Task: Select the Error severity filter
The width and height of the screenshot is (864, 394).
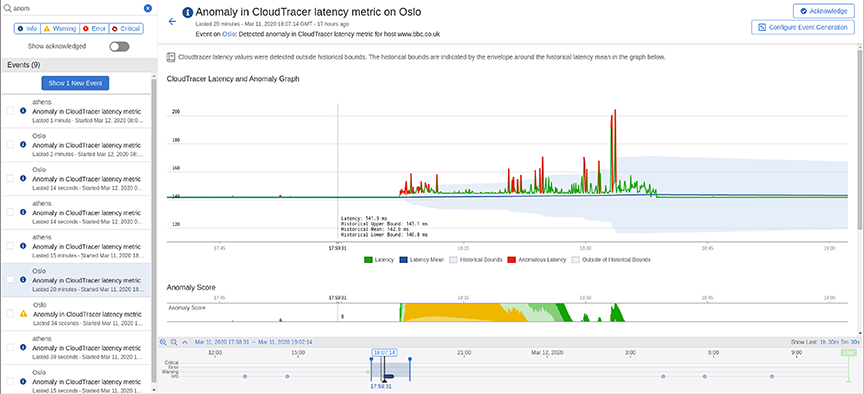Action: [93, 28]
